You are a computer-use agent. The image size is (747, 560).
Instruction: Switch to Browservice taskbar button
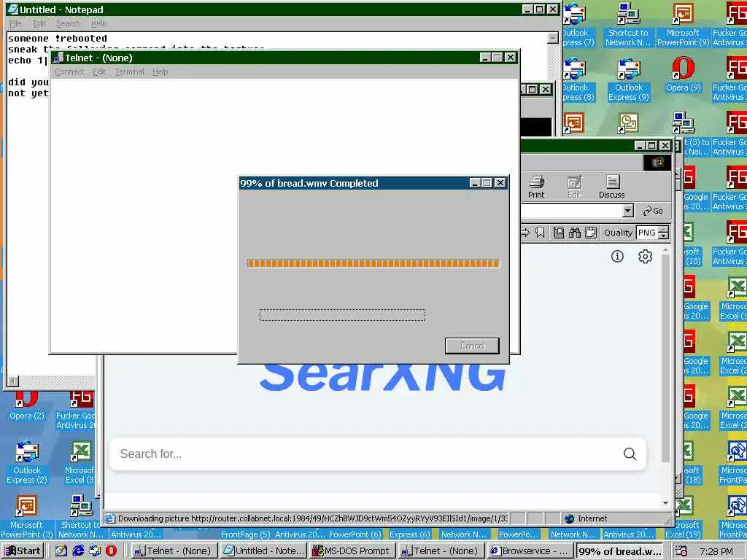pyautogui.click(x=530, y=551)
